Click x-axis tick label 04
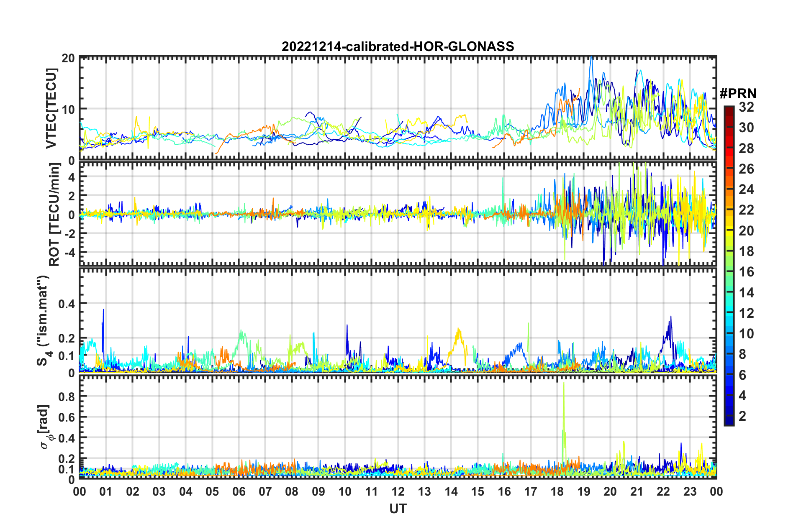 pyautogui.click(x=186, y=491)
